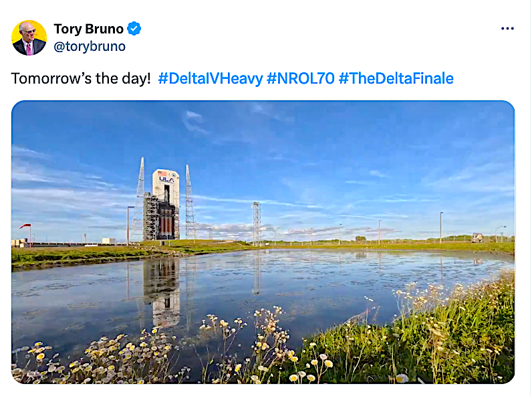Open the #DeltaIVHeavy hashtag
This screenshot has height=396, width=532.
[x=210, y=78]
